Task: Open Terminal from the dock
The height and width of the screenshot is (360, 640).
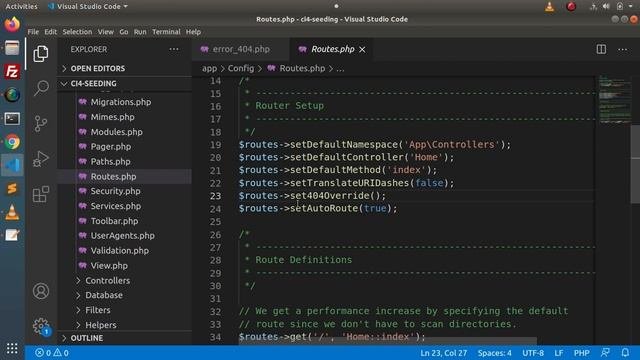Action: (12, 119)
